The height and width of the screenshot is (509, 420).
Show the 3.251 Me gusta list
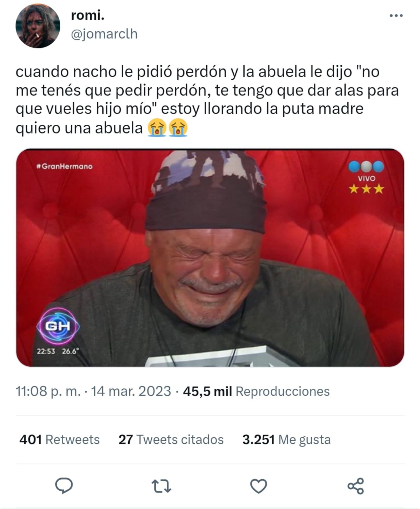(286, 439)
